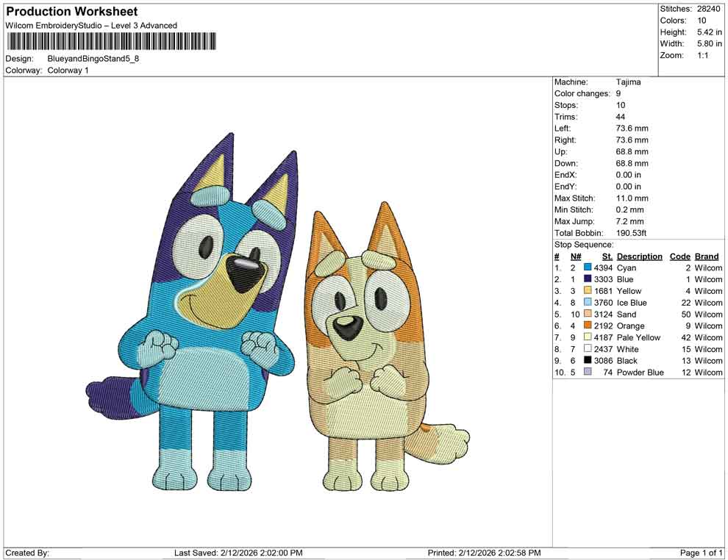Click the Stop Sequence section header
Screen dimensions: 728x560
(x=583, y=244)
